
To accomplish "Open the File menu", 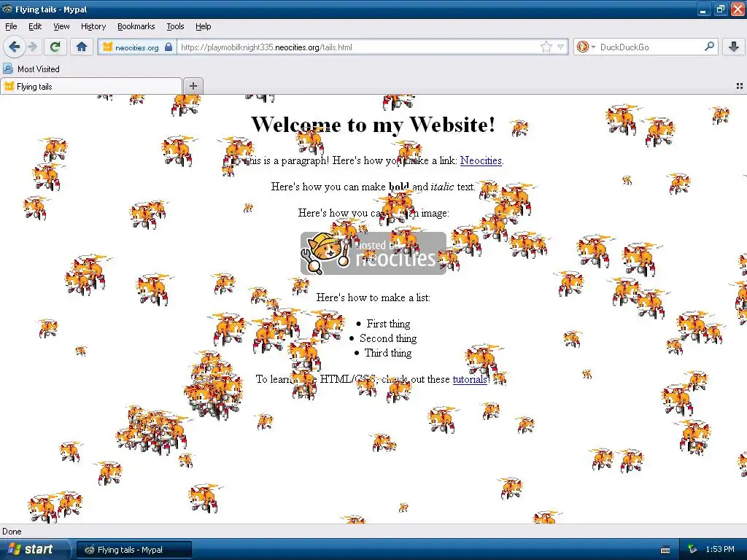I will coord(11,26).
